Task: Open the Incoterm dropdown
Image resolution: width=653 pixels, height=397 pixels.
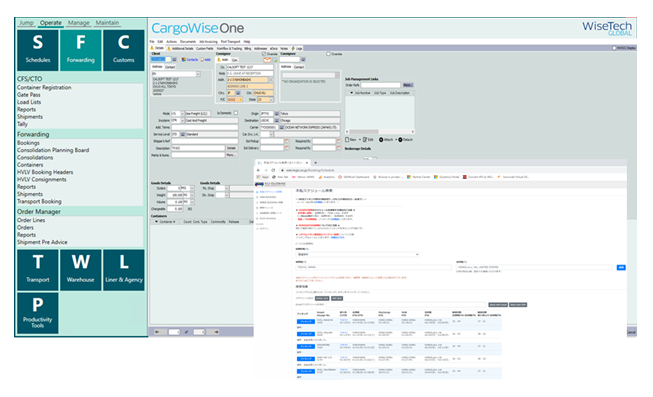Action: coord(182,120)
